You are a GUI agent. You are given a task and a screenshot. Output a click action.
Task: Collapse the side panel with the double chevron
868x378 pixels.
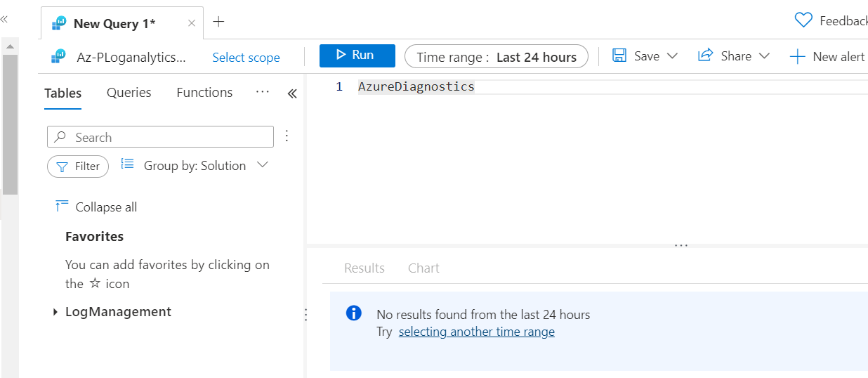[x=292, y=93]
